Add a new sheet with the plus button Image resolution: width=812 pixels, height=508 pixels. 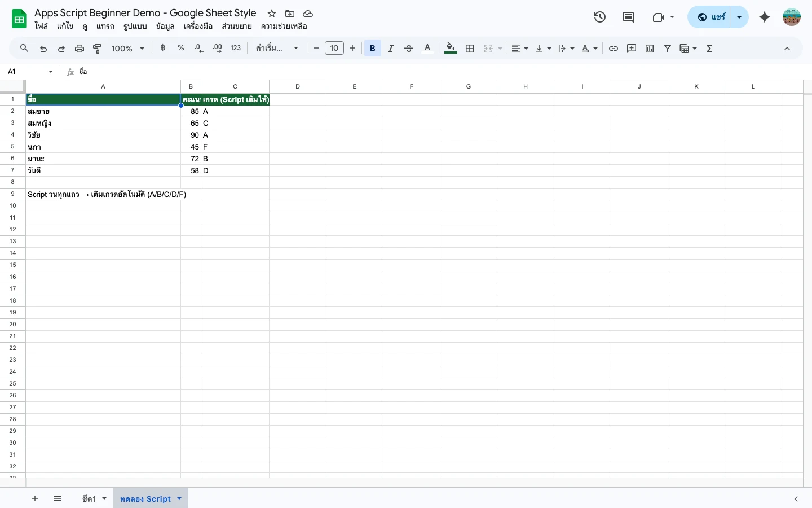(35, 499)
